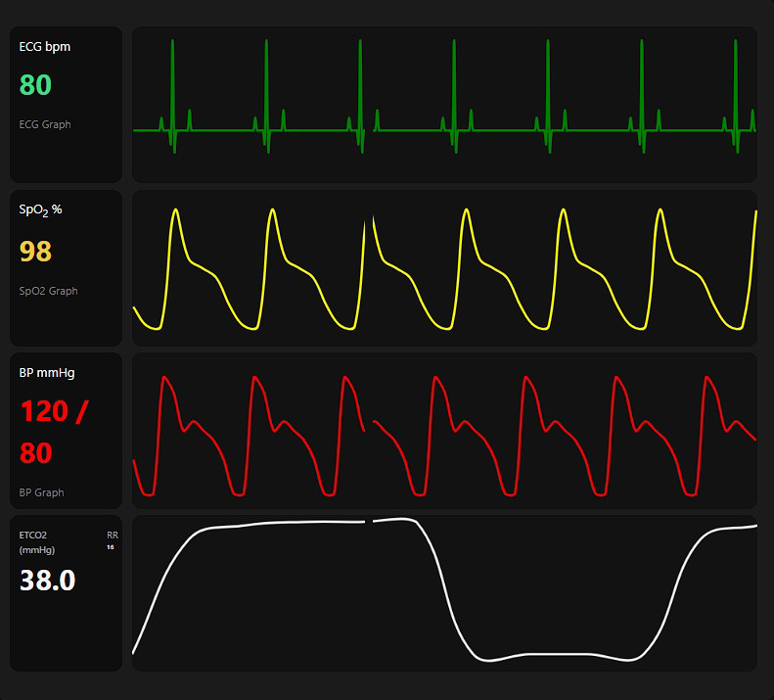Click the green ECG waveform graph
The image size is (774, 700).
tap(444, 104)
